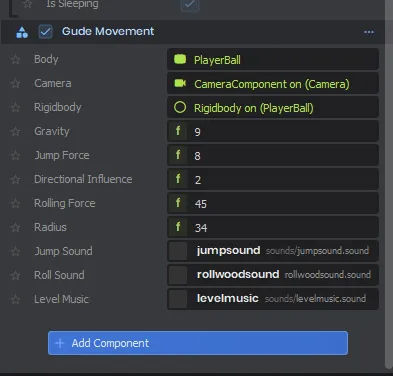The width and height of the screenshot is (393, 376).
Task: Favorite the Body property star
Action: [15, 60]
